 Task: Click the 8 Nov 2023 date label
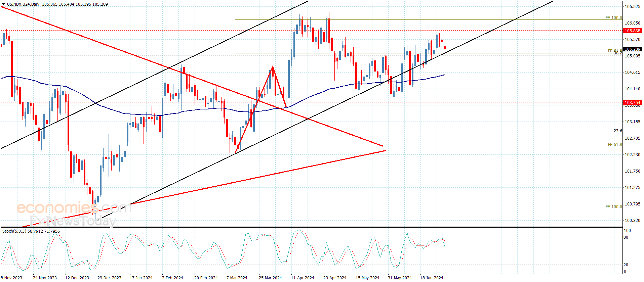pyautogui.click(x=11, y=278)
